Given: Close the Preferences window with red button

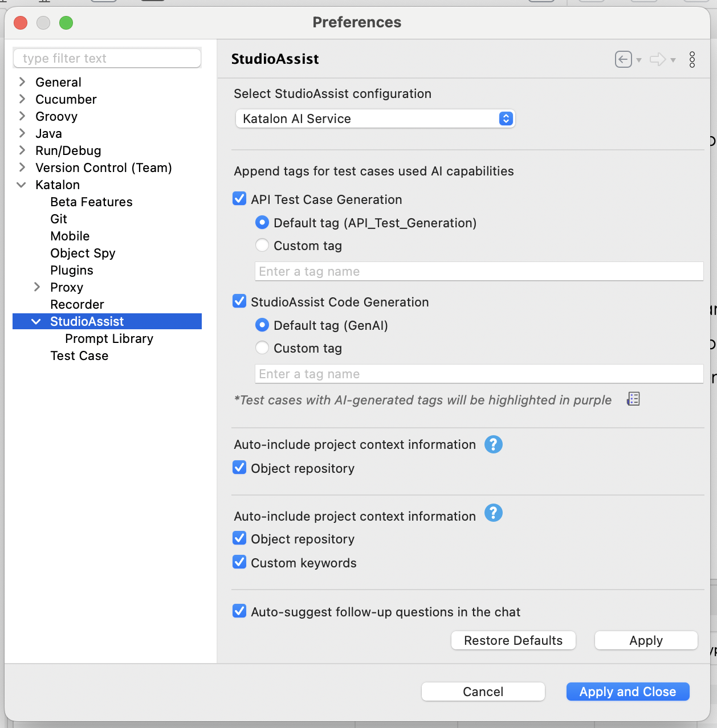Looking at the screenshot, I should (x=21, y=23).
